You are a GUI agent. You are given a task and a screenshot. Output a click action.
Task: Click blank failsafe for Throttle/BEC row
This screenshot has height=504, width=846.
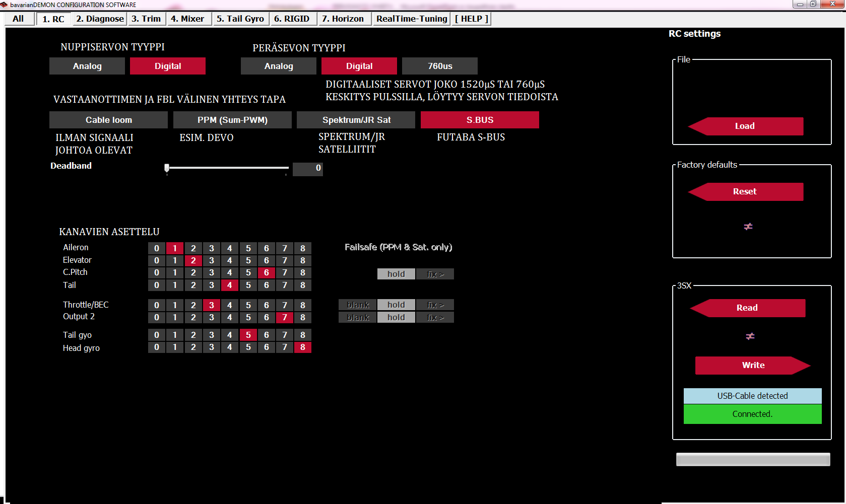click(x=358, y=305)
